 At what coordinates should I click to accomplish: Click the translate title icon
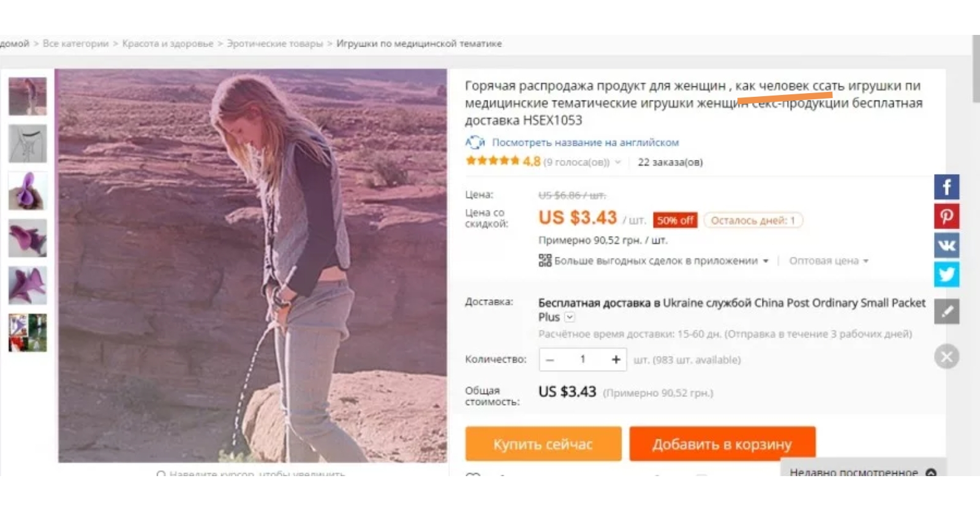pos(475,142)
